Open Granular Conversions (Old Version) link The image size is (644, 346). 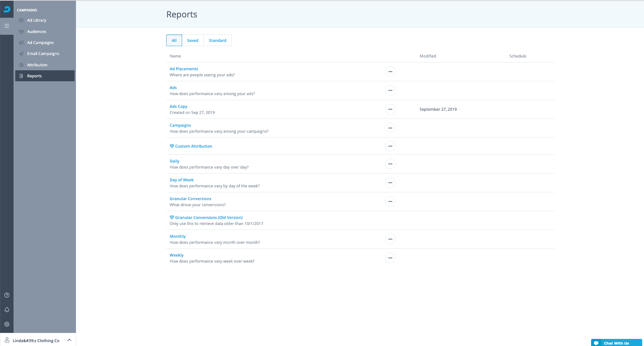(x=209, y=218)
